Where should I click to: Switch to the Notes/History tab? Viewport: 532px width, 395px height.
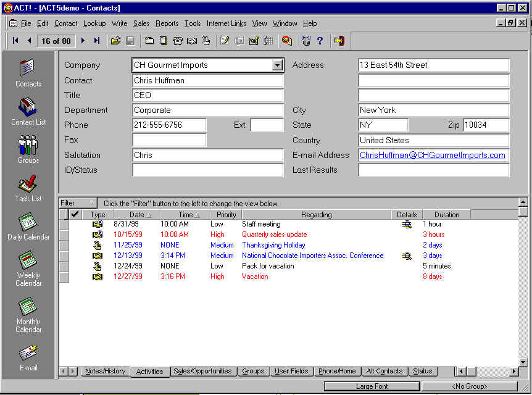click(105, 372)
